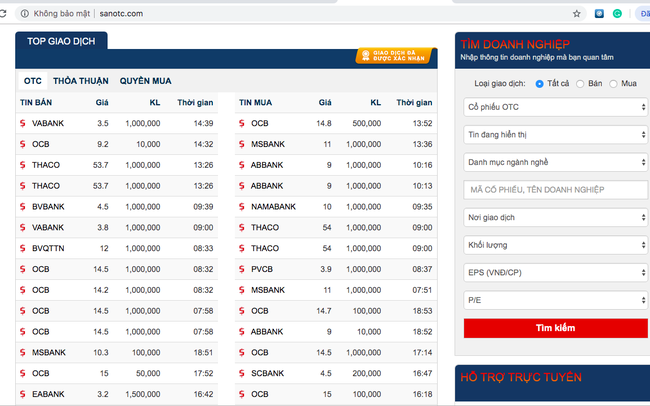Click the dollar icon beside THACO 53.7 13:26 first row
650x406 pixels.
coord(22,165)
